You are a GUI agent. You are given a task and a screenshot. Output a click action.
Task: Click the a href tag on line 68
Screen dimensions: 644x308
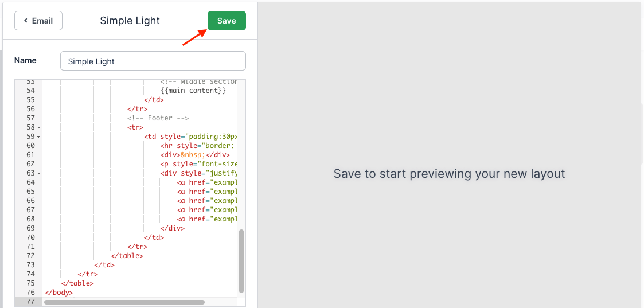click(x=208, y=219)
